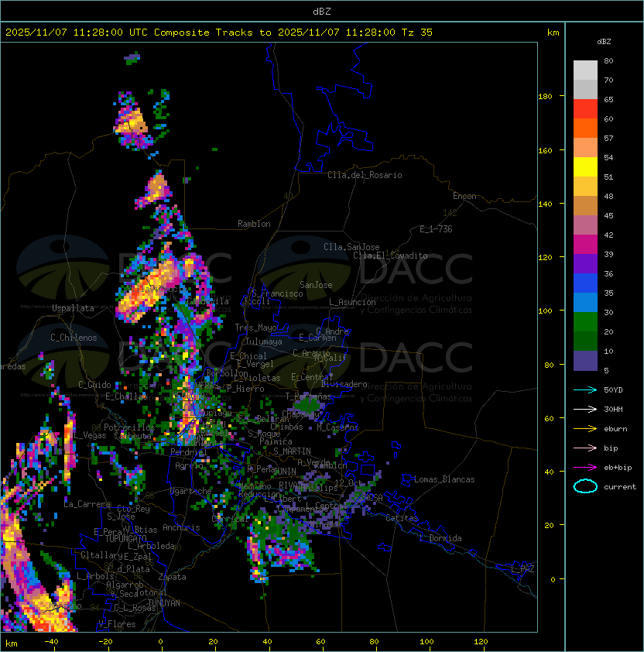Click the 'C_Guido' map label
The image size is (644, 652).
(94, 385)
